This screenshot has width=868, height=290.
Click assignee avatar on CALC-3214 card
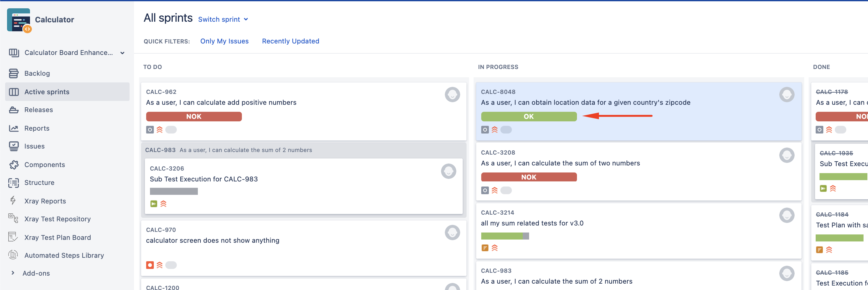(787, 216)
